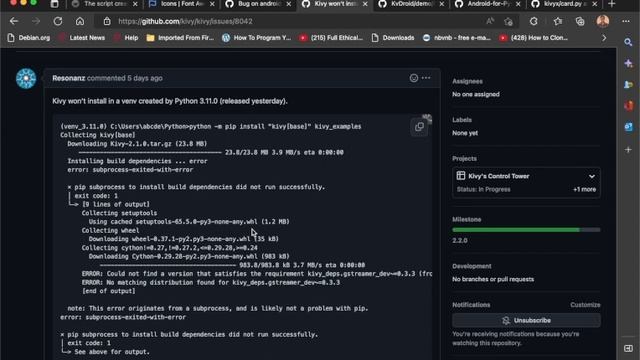Open the Downloads bookmark
640x360 pixels.
(x=393, y=38)
